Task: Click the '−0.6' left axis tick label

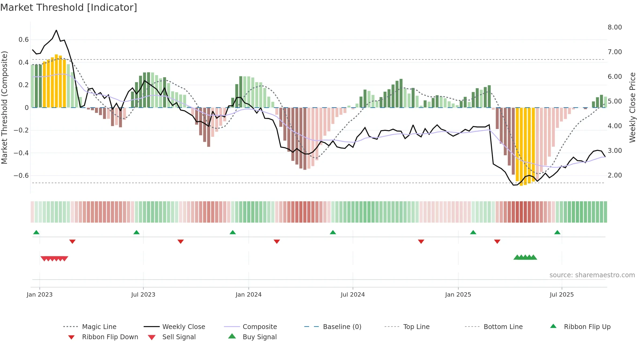Action: [x=21, y=176]
